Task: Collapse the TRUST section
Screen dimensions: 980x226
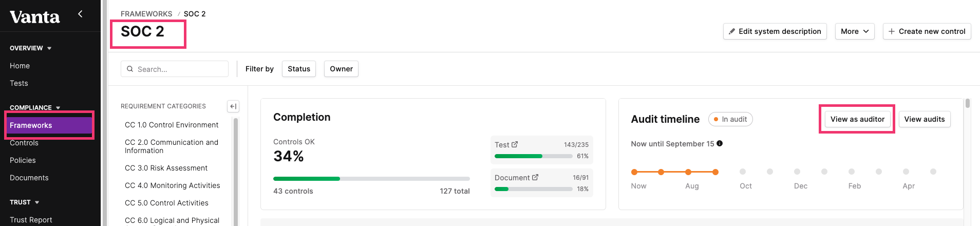Action: pyautogui.click(x=37, y=202)
